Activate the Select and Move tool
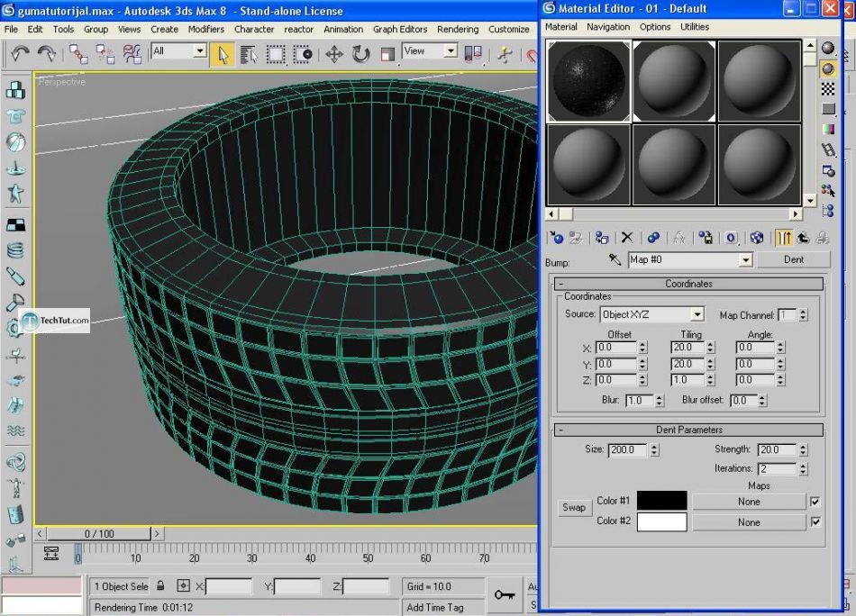Image resolution: width=856 pixels, height=616 pixels. click(x=334, y=55)
